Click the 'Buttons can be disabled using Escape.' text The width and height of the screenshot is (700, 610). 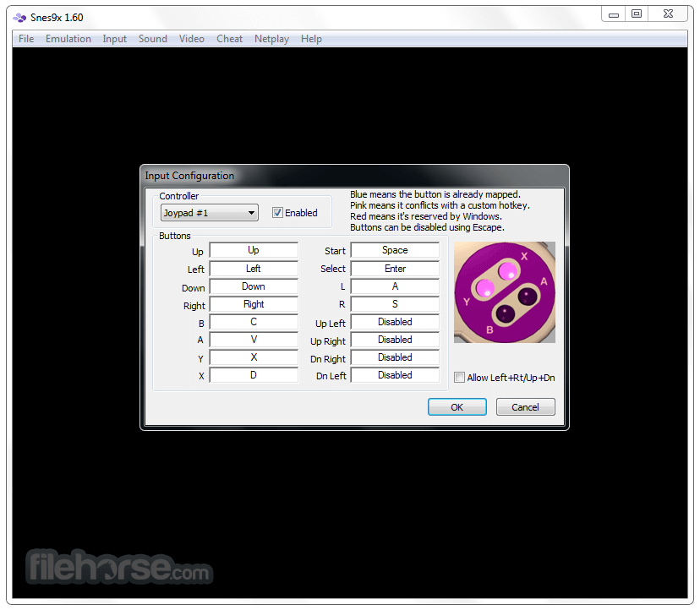click(x=427, y=227)
